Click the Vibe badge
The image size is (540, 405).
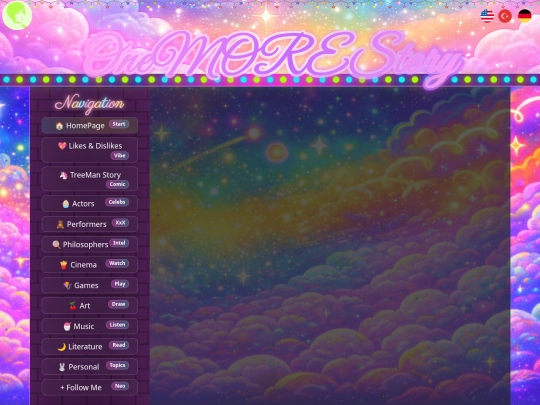120,155
